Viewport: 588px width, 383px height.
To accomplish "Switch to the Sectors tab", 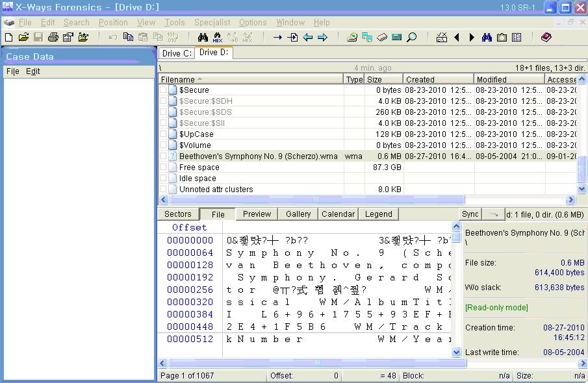I will pos(178,214).
